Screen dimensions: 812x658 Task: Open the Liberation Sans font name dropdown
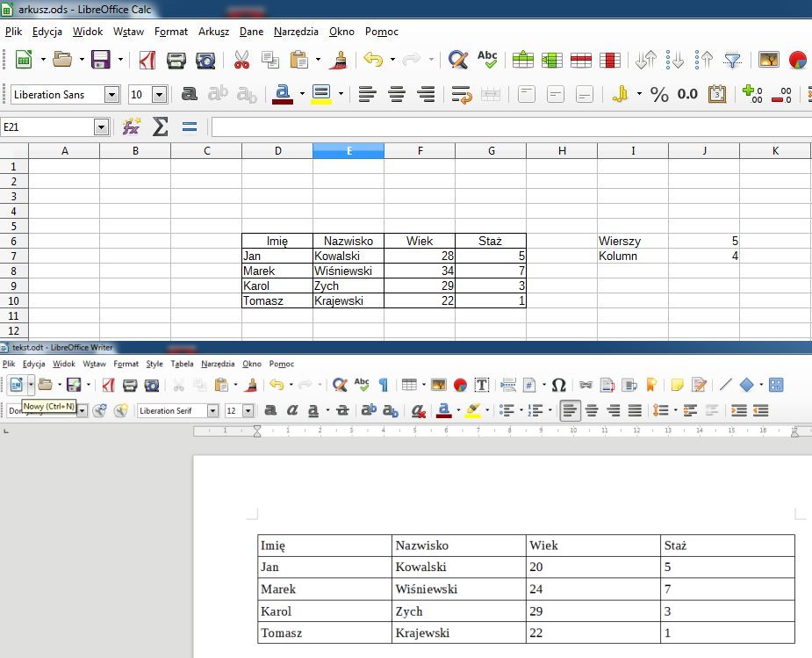click(111, 95)
